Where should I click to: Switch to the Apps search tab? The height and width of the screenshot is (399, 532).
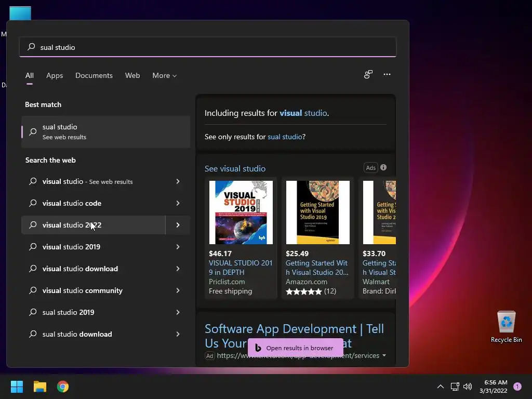[55, 75]
